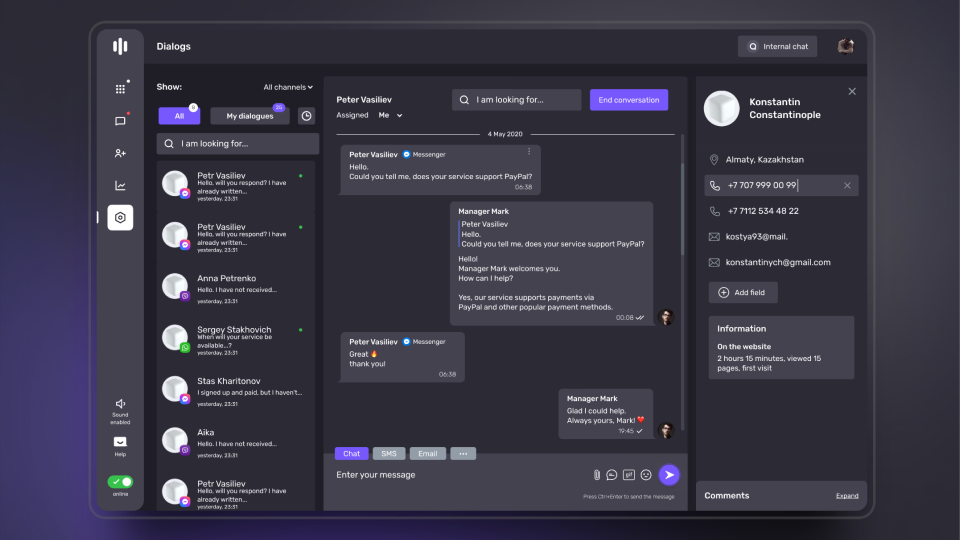Switch to the Email tab
This screenshot has width=960, height=540.
click(x=427, y=454)
